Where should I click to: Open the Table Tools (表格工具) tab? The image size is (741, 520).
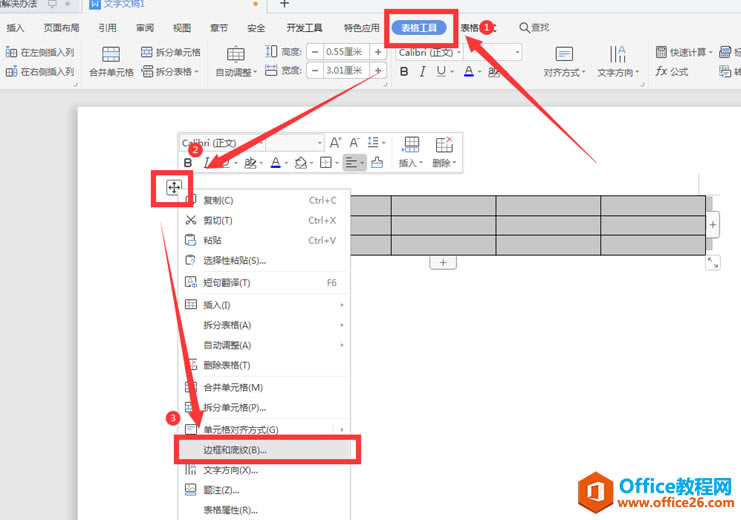tap(419, 28)
